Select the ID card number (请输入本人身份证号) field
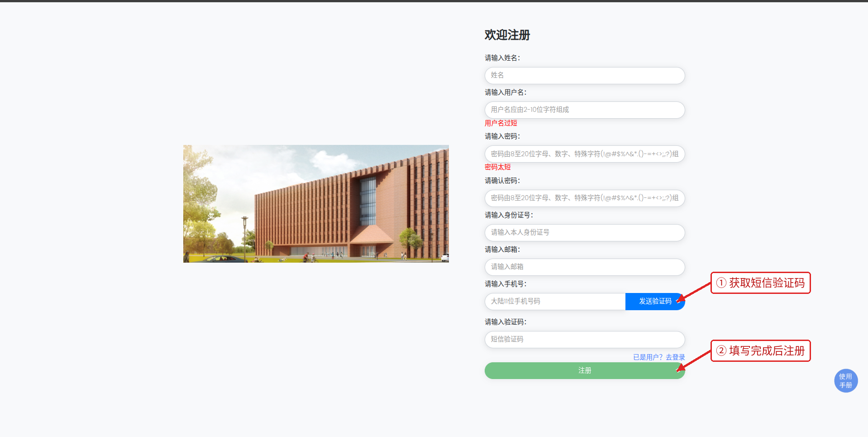The height and width of the screenshot is (437, 868). click(585, 233)
